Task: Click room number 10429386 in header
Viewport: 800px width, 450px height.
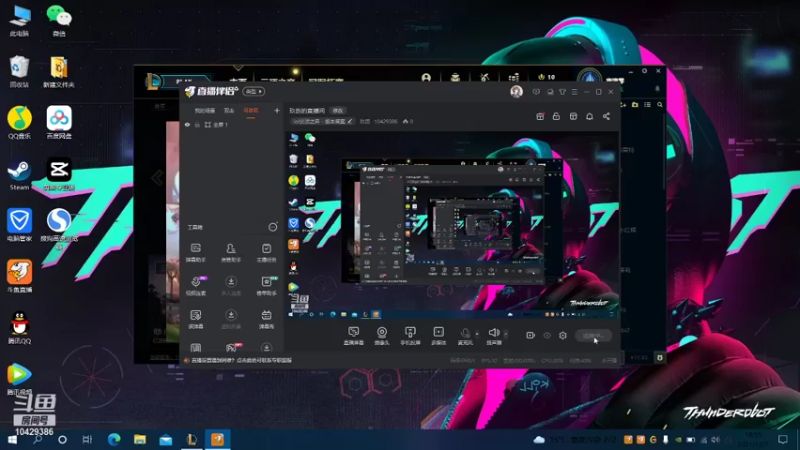Action: tap(385, 121)
